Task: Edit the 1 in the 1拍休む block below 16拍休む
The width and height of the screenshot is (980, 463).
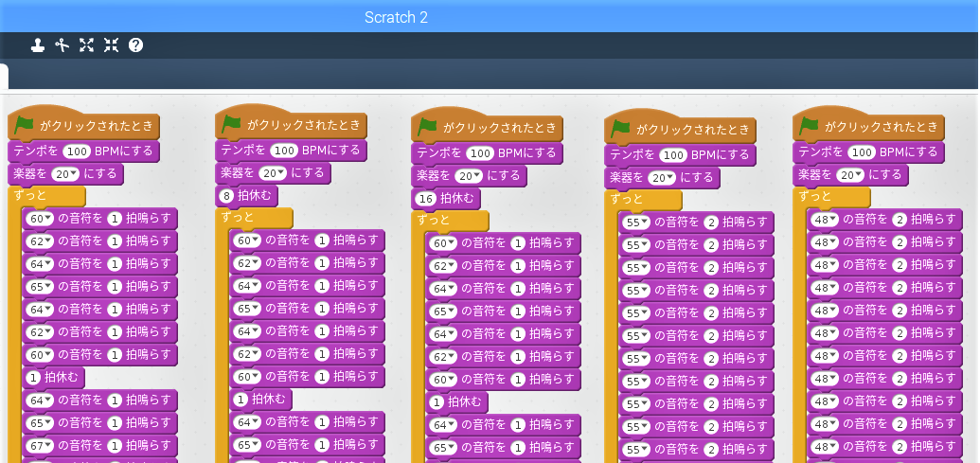Action: tap(437, 402)
